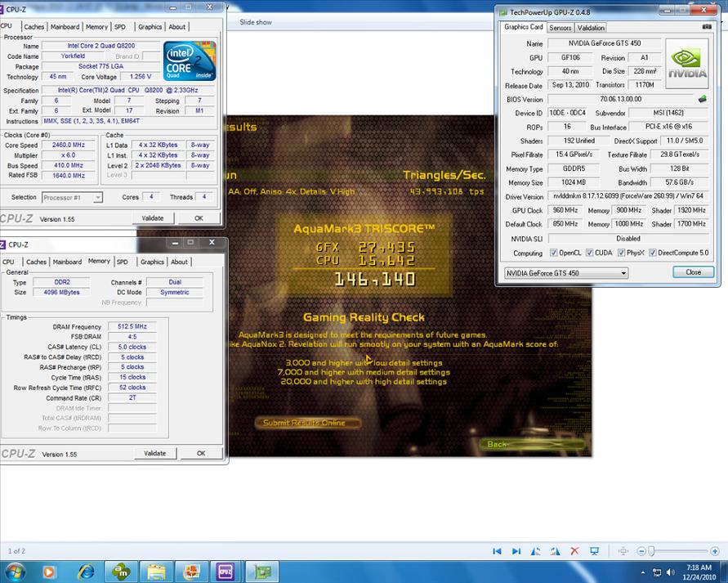Open the file explorer folder on taskbar

coord(156,572)
